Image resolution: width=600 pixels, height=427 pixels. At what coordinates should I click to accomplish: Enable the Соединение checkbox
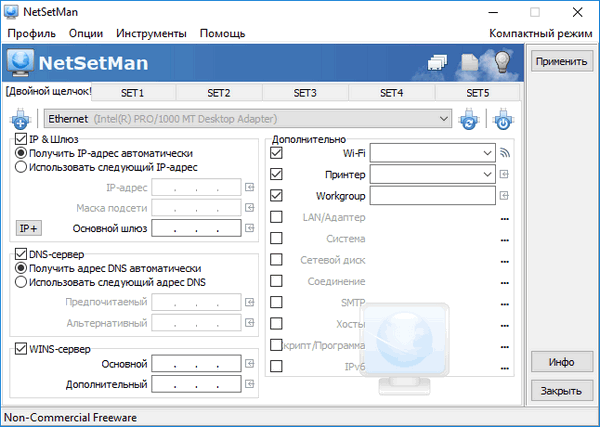coord(276,281)
